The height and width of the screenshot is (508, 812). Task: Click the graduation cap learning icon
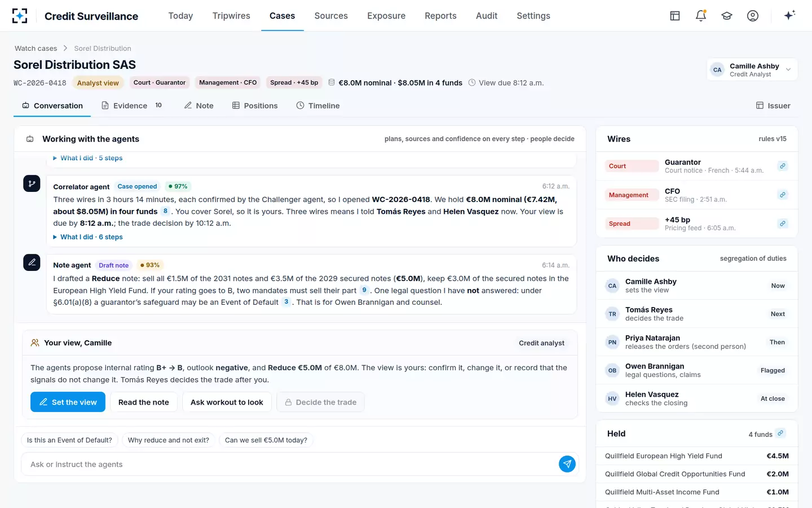click(727, 16)
